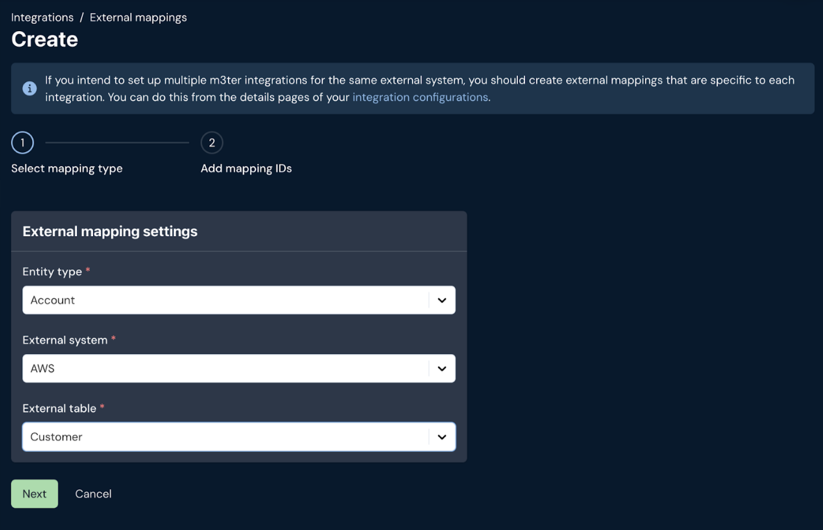Select step 1 circle indicator
The image size is (823, 530).
pos(23,143)
